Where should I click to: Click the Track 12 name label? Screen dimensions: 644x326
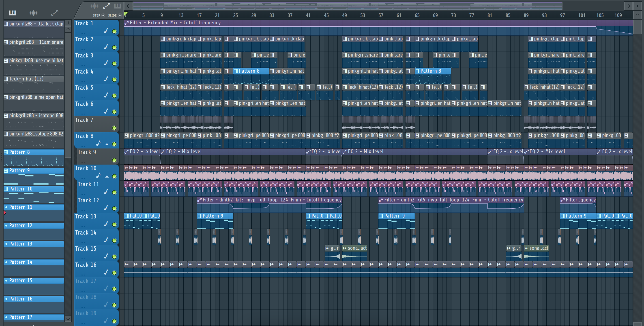[88, 200]
